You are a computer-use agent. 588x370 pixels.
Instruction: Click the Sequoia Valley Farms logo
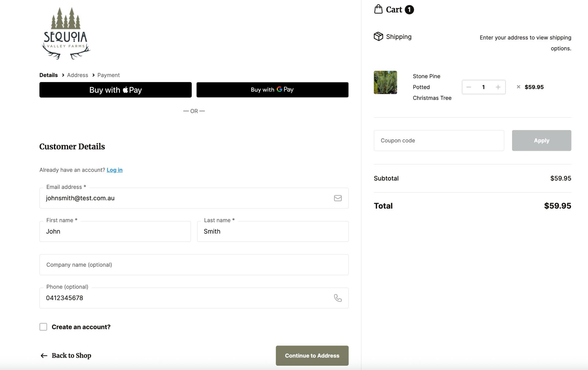tap(66, 33)
